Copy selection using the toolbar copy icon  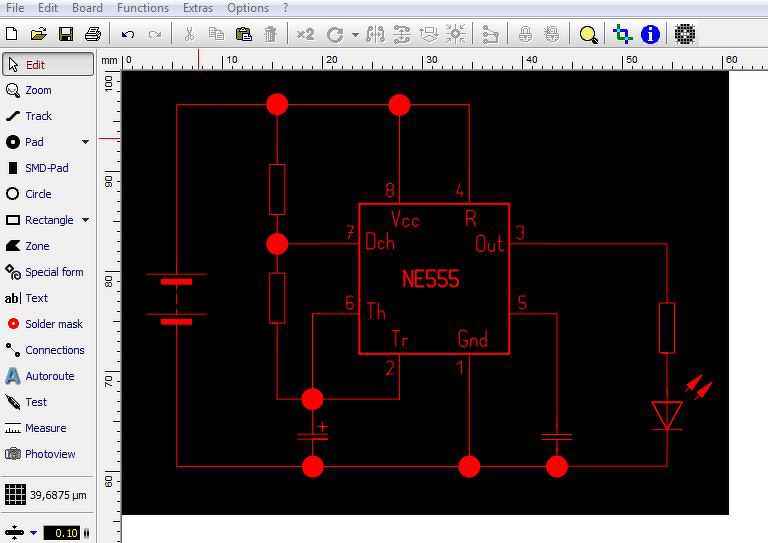(x=216, y=34)
